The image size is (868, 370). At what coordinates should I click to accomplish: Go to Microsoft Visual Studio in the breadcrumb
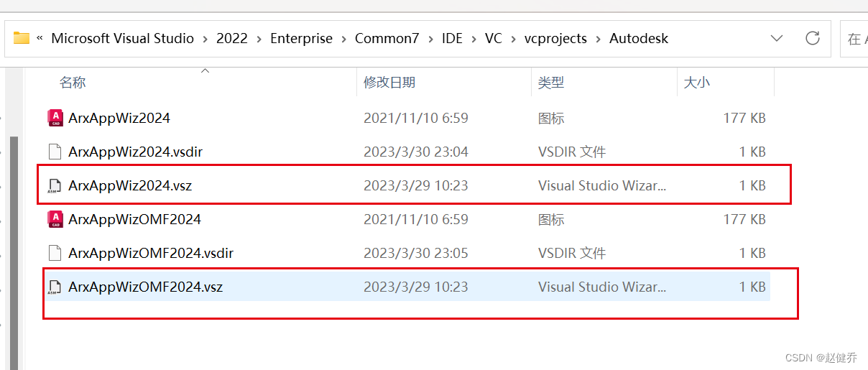123,39
